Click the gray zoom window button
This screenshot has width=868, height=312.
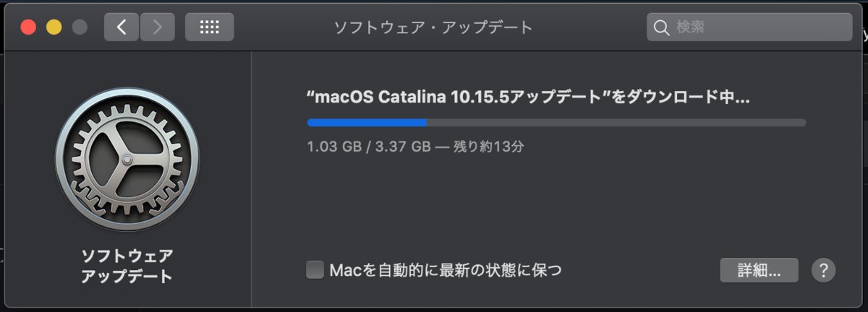click(x=80, y=27)
